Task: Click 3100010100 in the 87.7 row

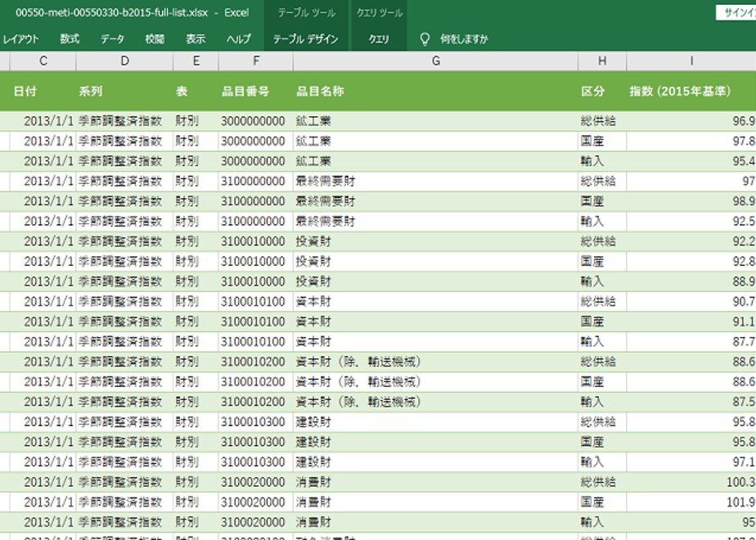Action: tap(253, 342)
